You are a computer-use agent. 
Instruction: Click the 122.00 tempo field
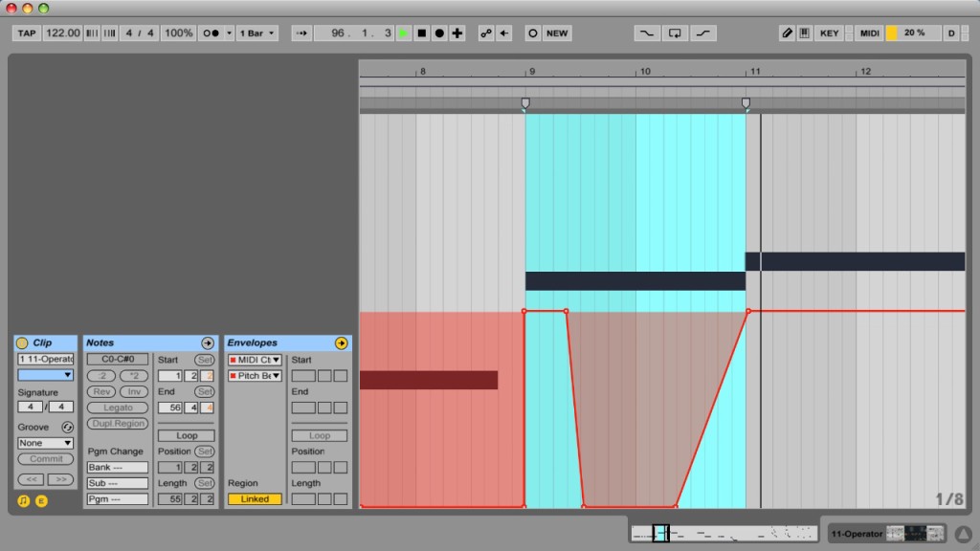(63, 33)
